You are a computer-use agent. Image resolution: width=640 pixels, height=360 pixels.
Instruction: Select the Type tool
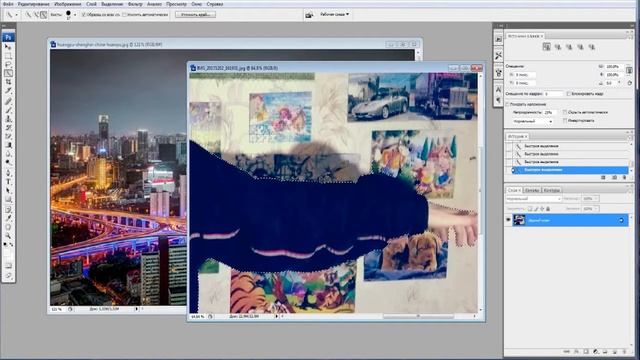tap(8, 182)
